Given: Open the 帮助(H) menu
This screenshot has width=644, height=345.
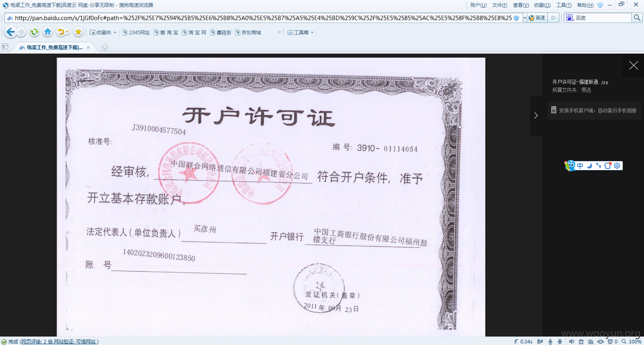Looking at the screenshot, I should coord(585,5).
